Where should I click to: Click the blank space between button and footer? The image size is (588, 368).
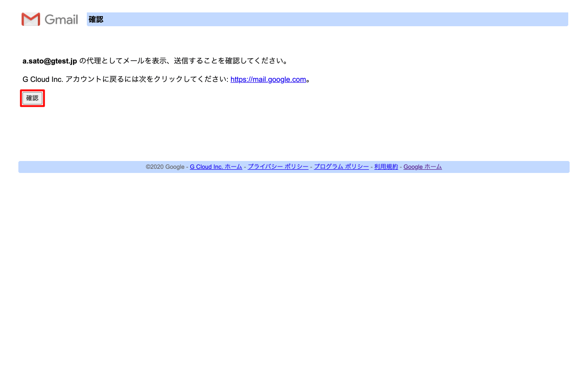(294, 133)
